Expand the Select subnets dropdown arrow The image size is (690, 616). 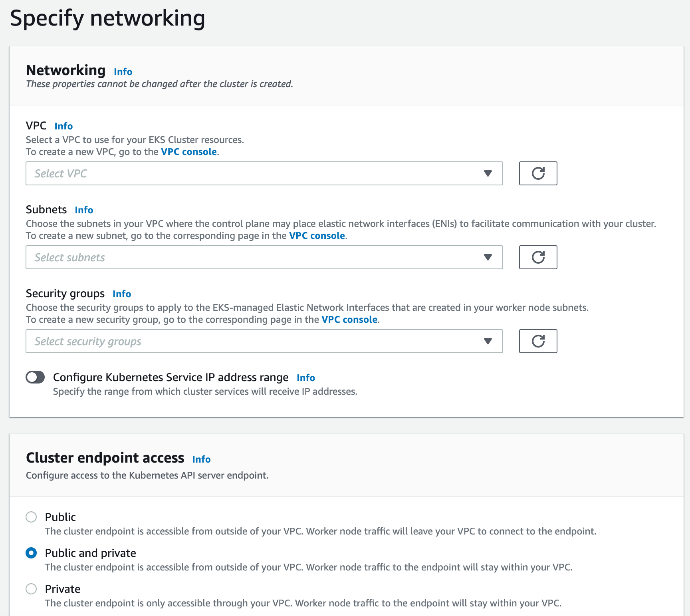click(488, 257)
